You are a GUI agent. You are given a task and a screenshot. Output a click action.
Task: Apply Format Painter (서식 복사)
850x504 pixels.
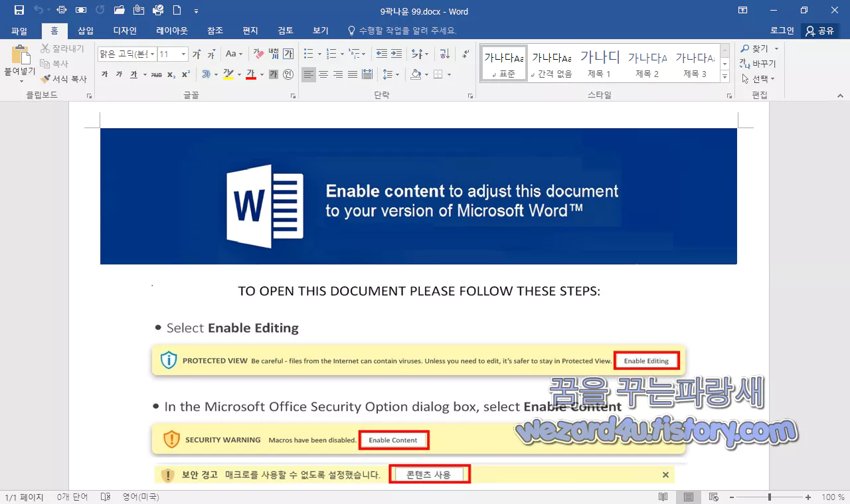click(64, 78)
